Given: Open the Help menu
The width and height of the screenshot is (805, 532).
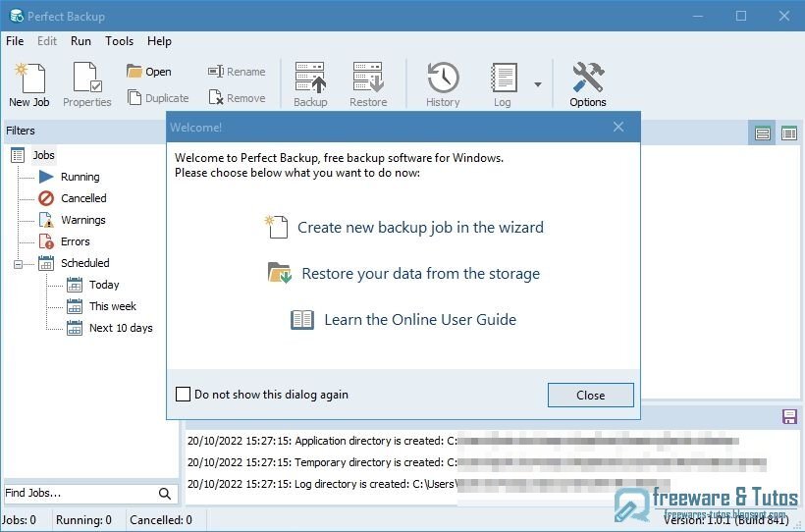Looking at the screenshot, I should pos(159,41).
